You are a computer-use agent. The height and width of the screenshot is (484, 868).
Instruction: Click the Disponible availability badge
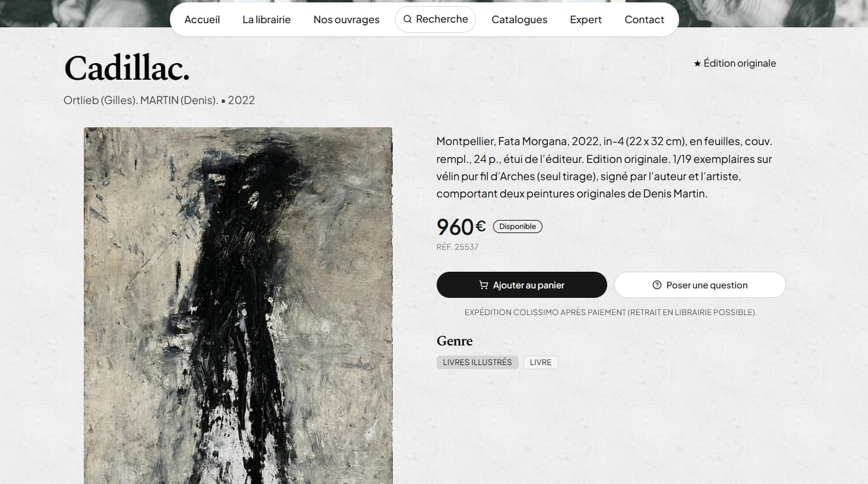517,227
